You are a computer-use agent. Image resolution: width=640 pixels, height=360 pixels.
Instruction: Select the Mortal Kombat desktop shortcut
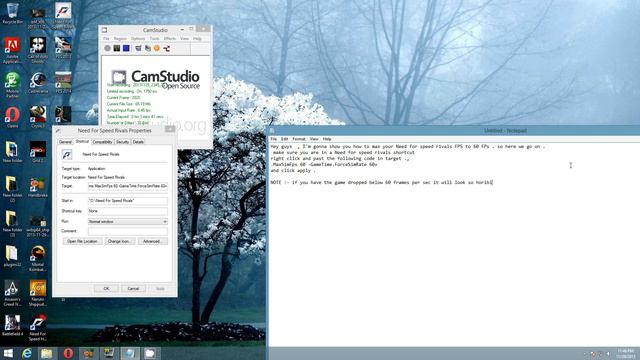38,258
